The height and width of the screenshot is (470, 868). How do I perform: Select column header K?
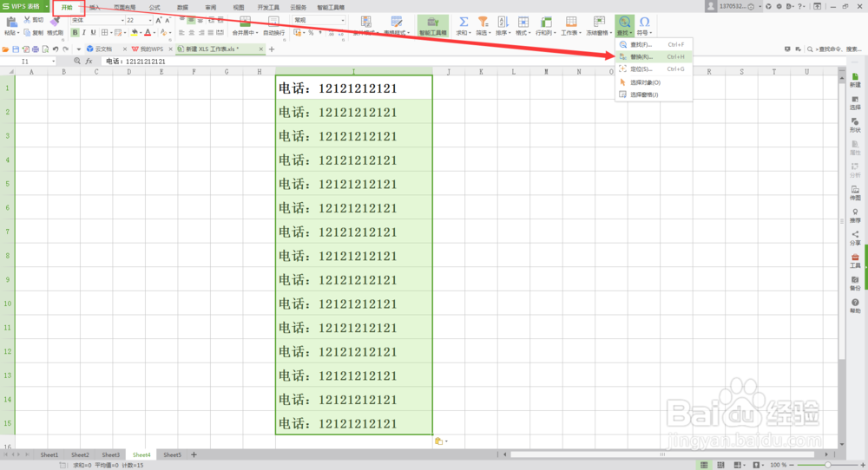(481, 72)
